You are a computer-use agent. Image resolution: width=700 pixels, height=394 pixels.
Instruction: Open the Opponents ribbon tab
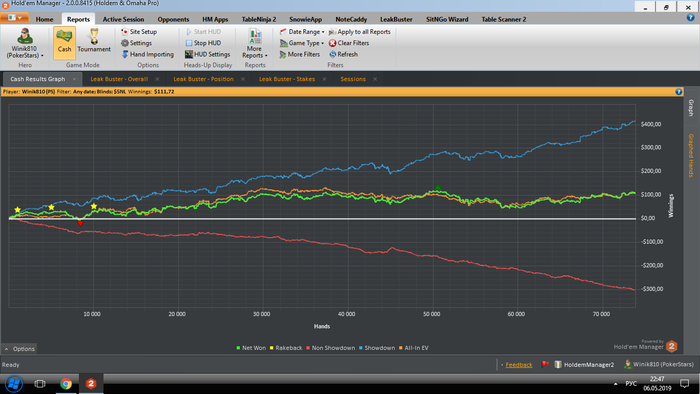(x=173, y=19)
